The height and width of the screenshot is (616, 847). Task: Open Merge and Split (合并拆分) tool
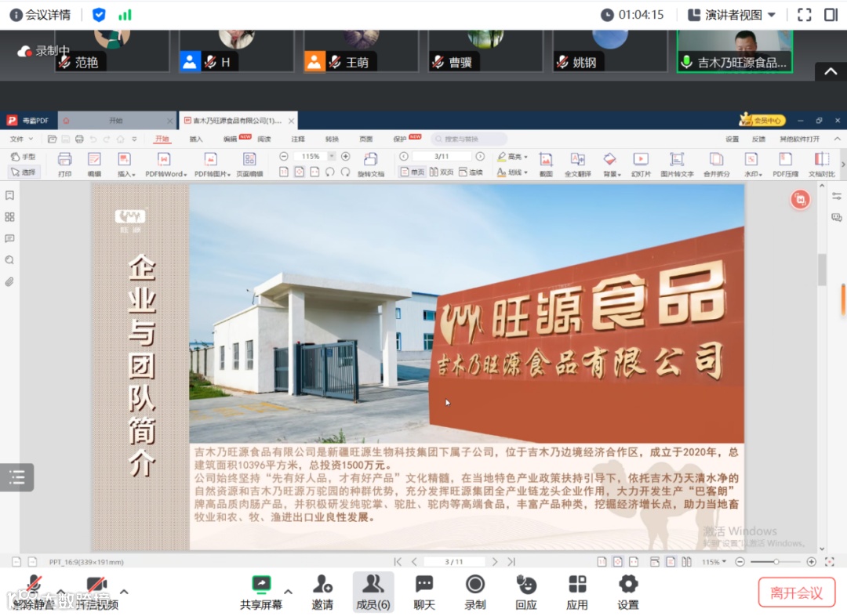coord(716,164)
